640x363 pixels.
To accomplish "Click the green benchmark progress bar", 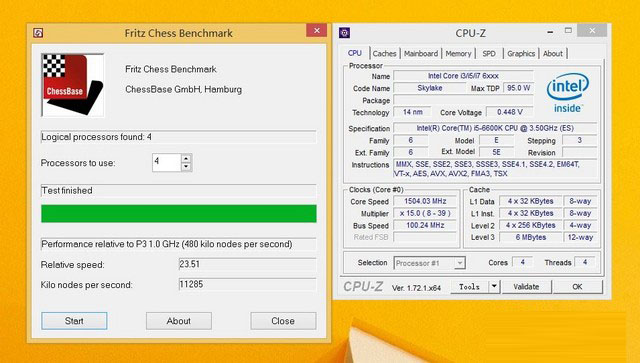I will point(179,214).
